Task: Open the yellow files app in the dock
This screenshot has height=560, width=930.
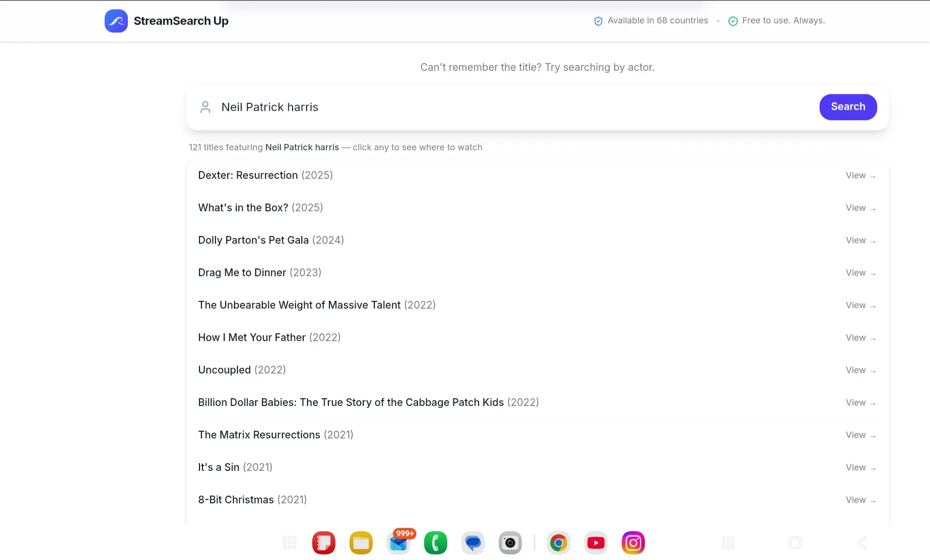Action: [361, 543]
